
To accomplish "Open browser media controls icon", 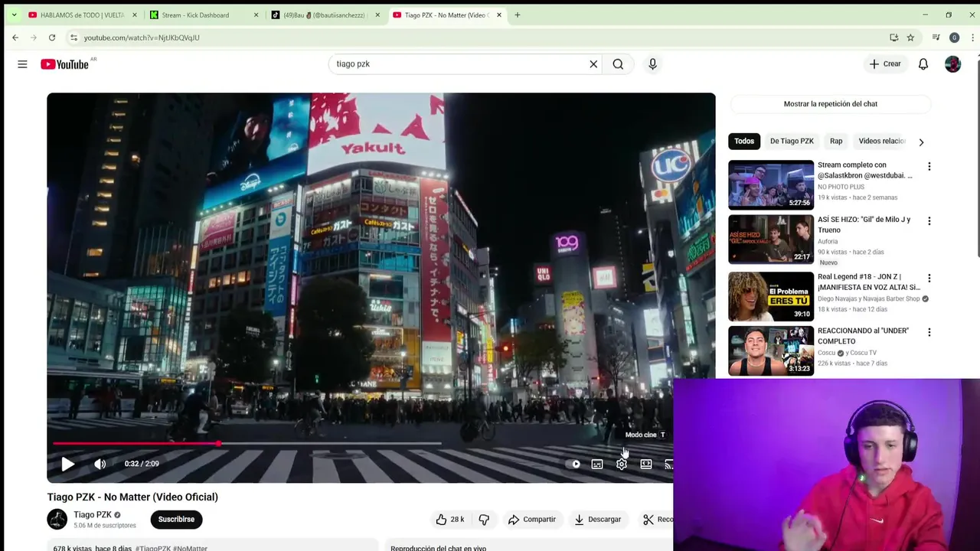I will coord(936,37).
